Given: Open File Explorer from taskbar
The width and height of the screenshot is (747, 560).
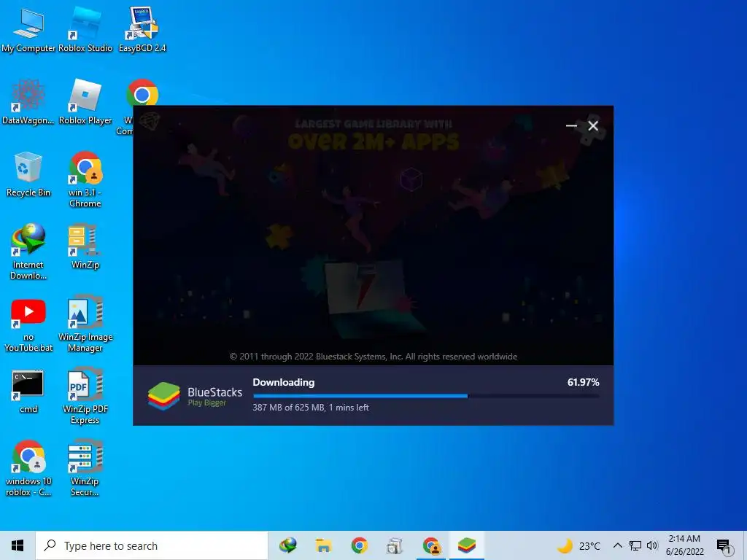Looking at the screenshot, I should click(x=323, y=545).
